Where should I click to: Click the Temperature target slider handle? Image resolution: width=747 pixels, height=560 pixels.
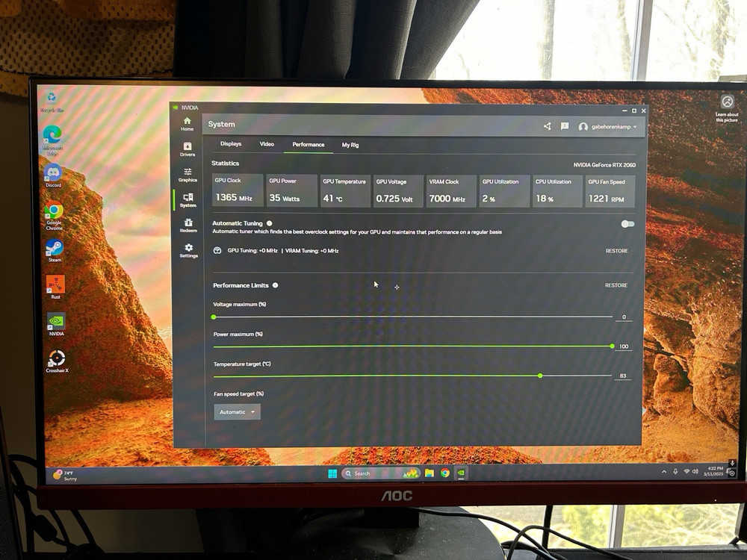(540, 376)
